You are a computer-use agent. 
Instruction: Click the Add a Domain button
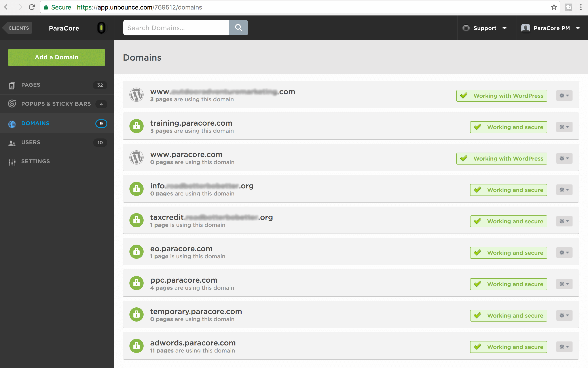coord(56,57)
